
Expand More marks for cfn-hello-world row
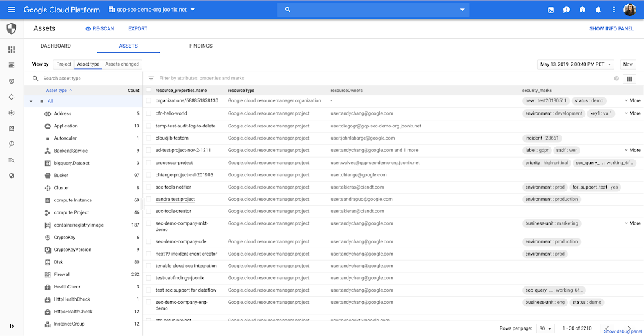tap(632, 113)
